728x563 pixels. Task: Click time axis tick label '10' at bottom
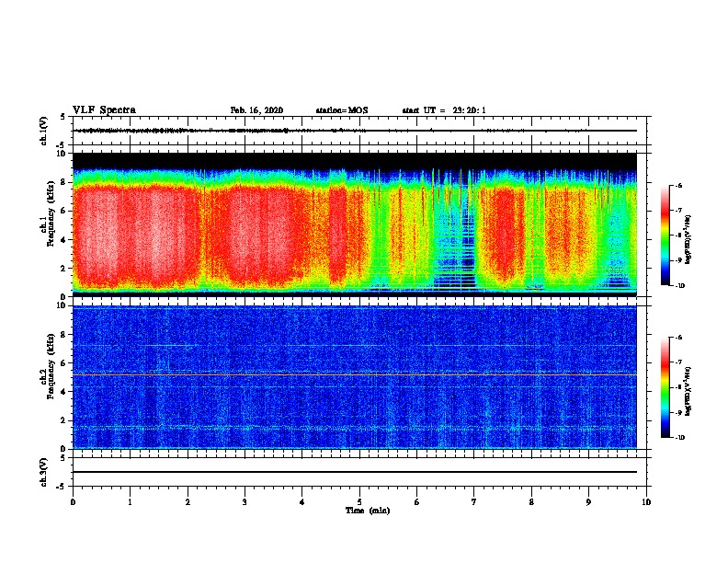(646, 502)
